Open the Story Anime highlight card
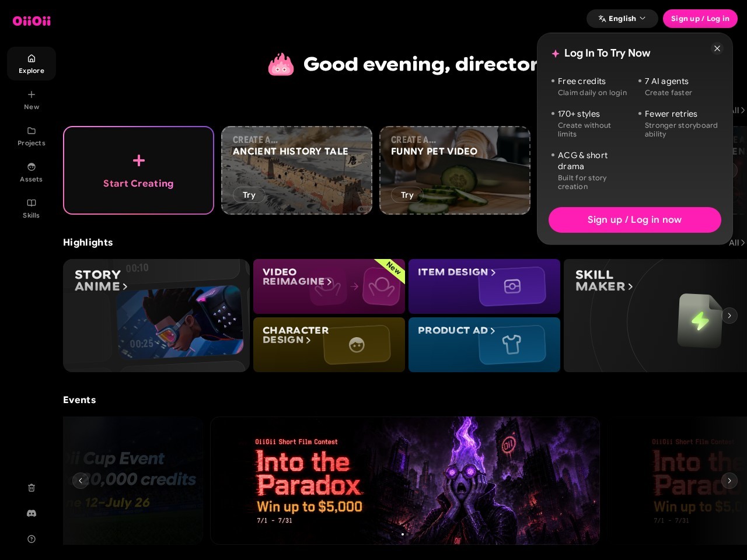The height and width of the screenshot is (560, 747). (x=156, y=316)
